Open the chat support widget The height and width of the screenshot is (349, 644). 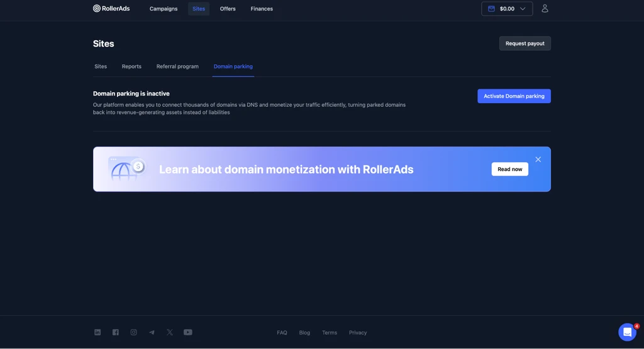pos(627,332)
